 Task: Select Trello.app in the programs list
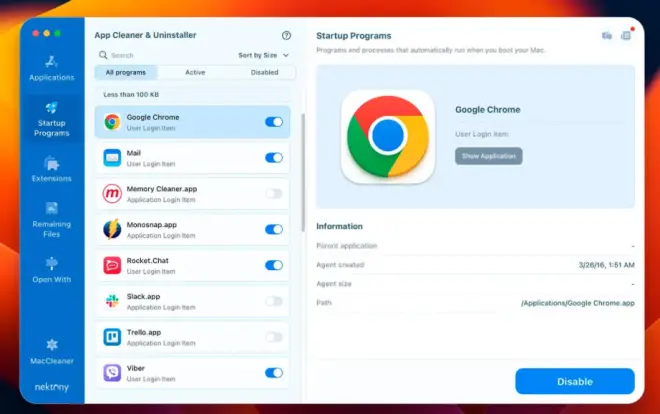tap(180, 337)
